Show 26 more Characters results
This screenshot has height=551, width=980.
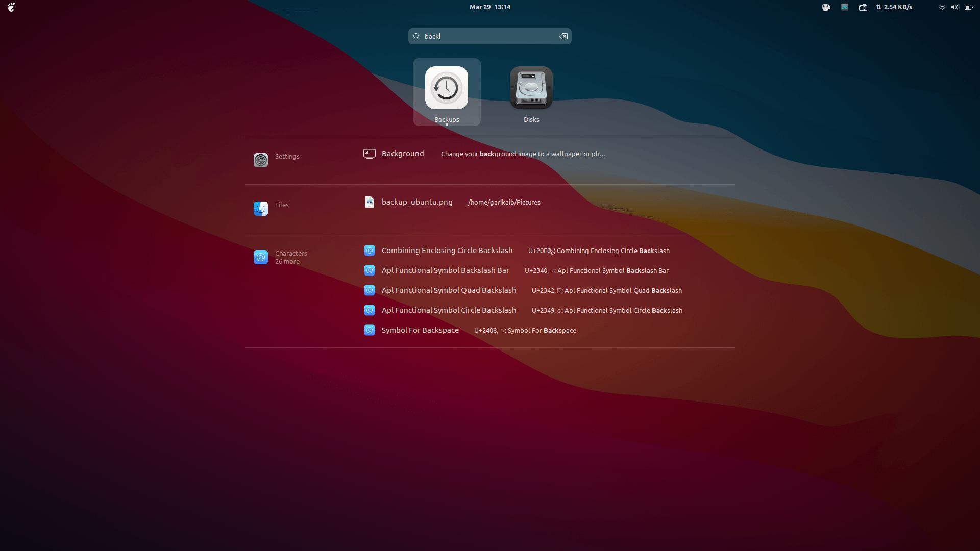point(287,262)
